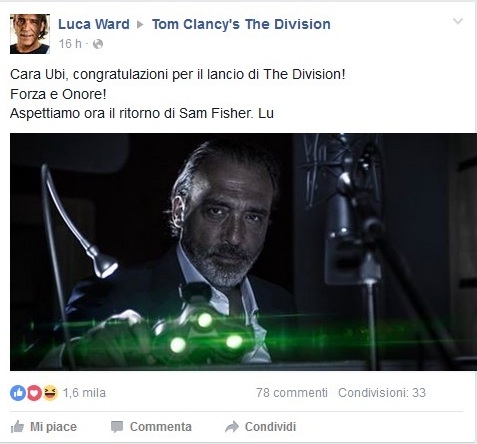477x444 pixels.
Task: Open the 16 h timestamp link
Action: pyautogui.click(x=70, y=44)
